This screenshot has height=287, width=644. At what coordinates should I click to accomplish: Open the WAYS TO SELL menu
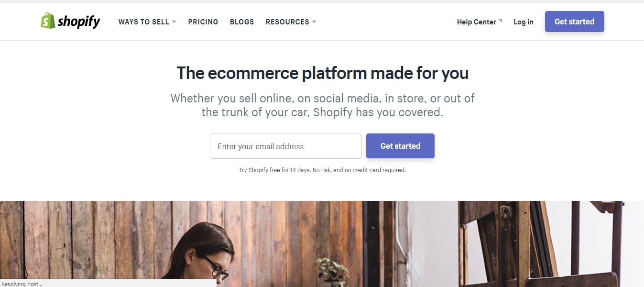coord(143,22)
